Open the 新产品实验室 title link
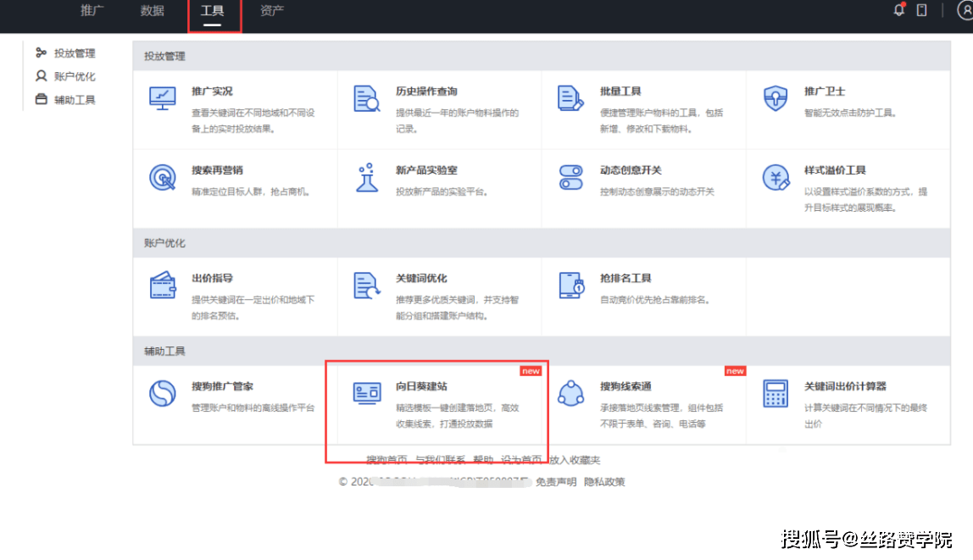The image size is (973, 560). click(426, 170)
